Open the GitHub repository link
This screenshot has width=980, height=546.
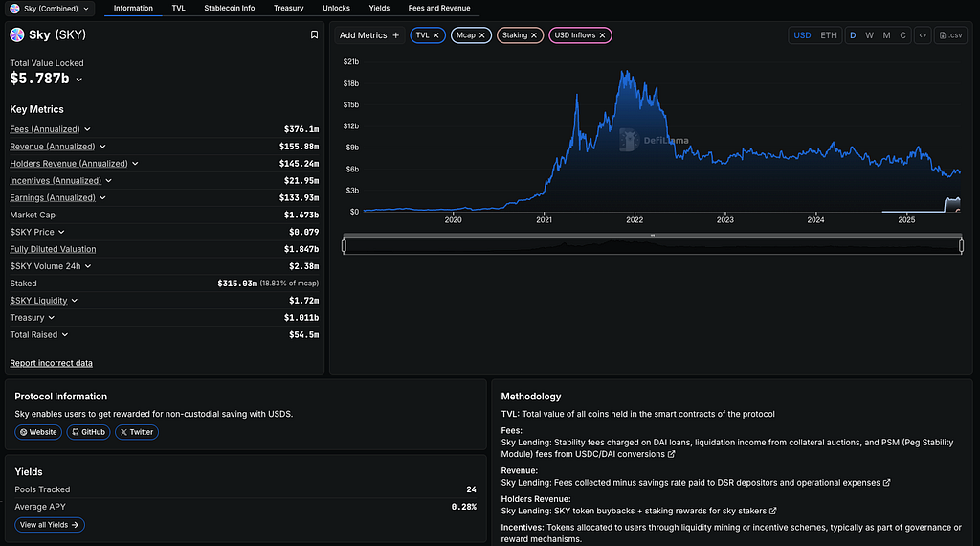click(88, 432)
